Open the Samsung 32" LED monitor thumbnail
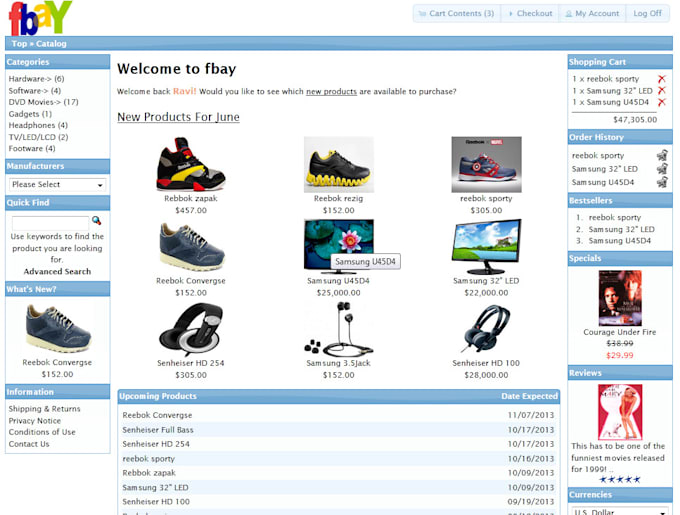The height and width of the screenshot is (515, 680). pyautogui.click(x=486, y=247)
